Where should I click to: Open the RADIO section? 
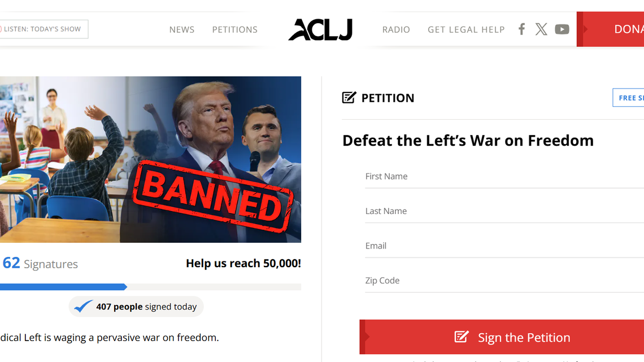(396, 29)
